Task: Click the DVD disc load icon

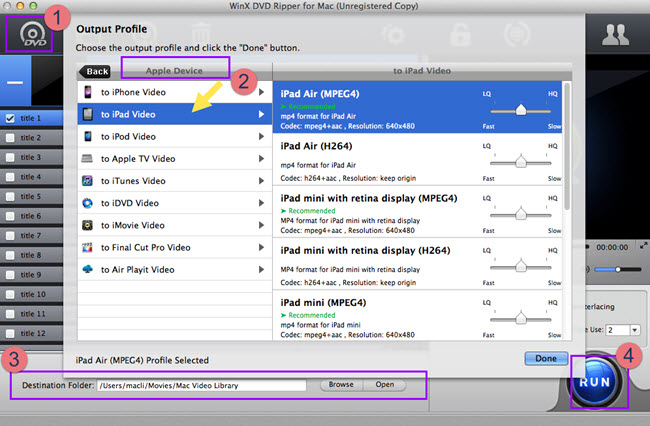Action: [x=33, y=34]
